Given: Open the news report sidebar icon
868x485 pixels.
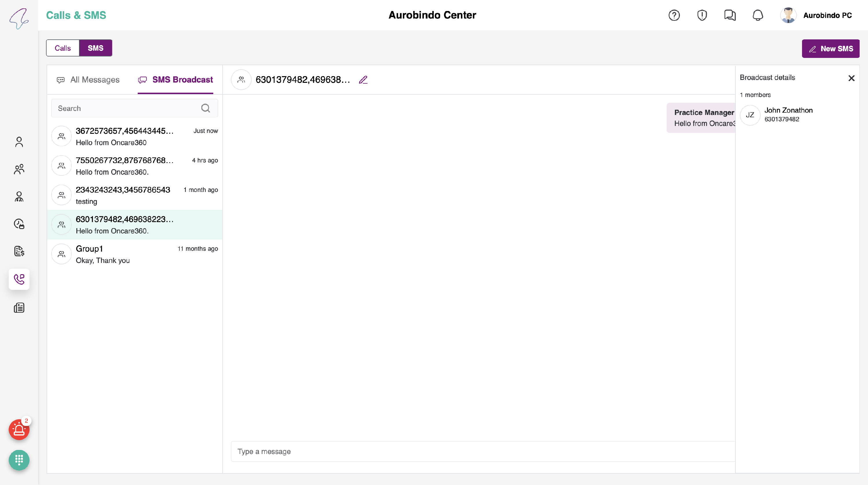Looking at the screenshot, I should 19,308.
